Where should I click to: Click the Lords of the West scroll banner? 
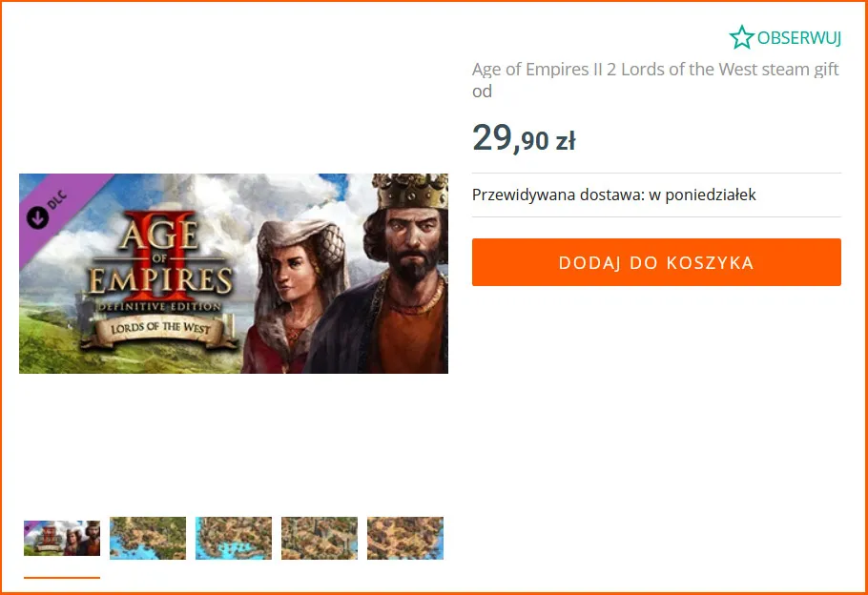[x=160, y=330]
